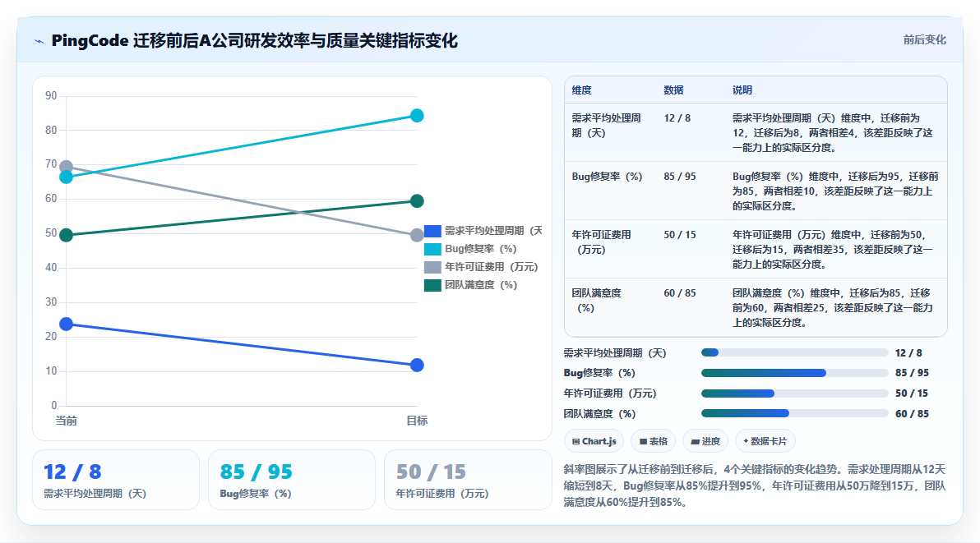Select the 数据卡片 tag chip
The height and width of the screenshot is (543, 980).
pos(765,441)
